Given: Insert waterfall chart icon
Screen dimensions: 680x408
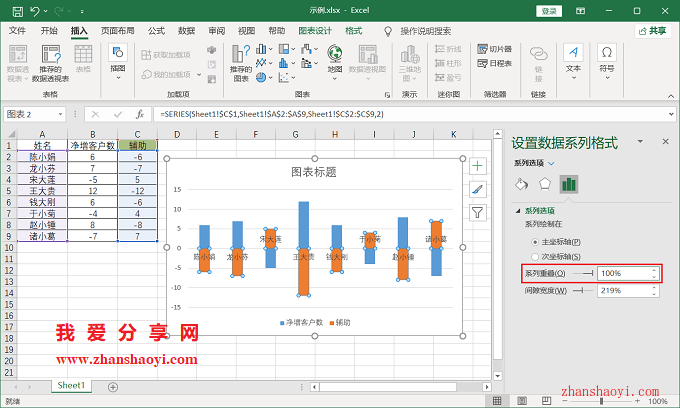Looking at the screenshot, I should point(309,49).
